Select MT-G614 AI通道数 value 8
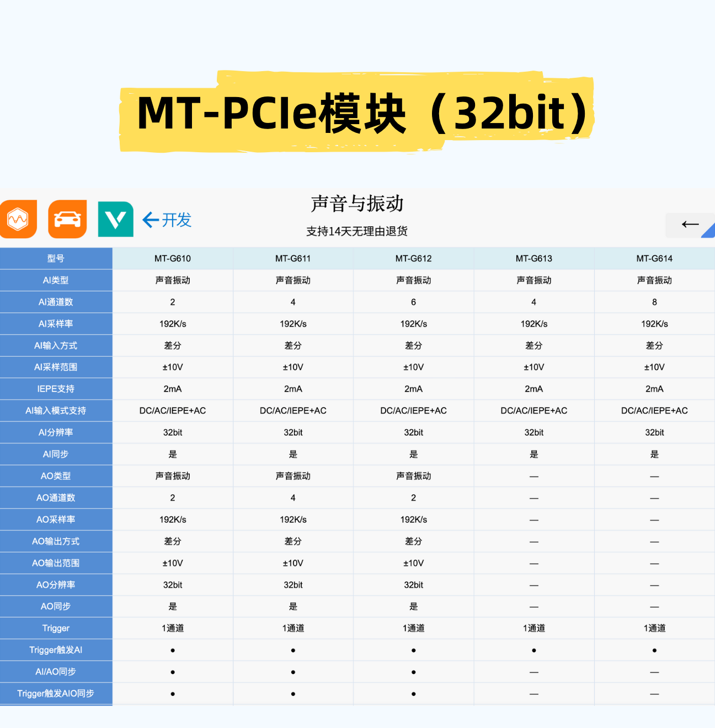Screen dimensions: 715x728 [x=654, y=302]
